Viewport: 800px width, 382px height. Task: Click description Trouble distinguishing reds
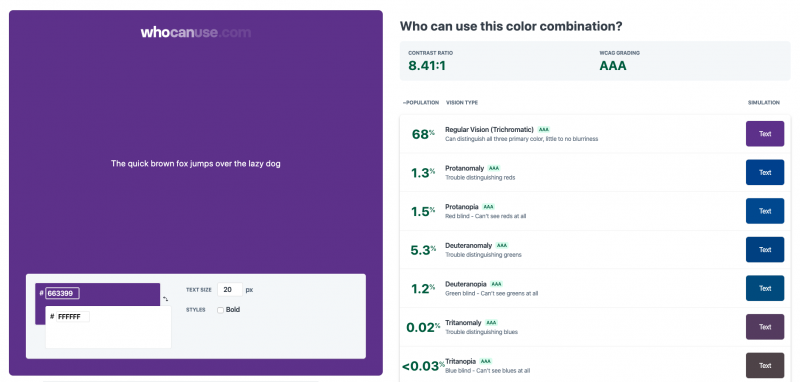click(480, 177)
